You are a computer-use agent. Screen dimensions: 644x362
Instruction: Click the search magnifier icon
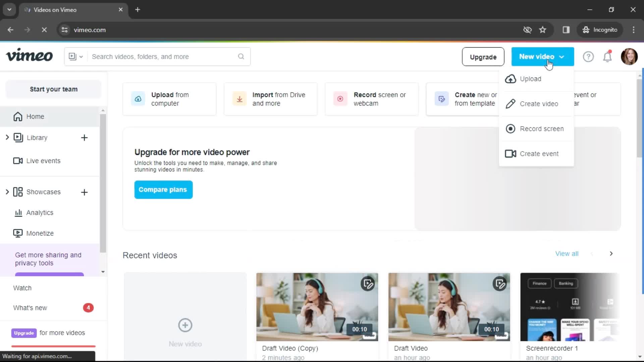241,56
